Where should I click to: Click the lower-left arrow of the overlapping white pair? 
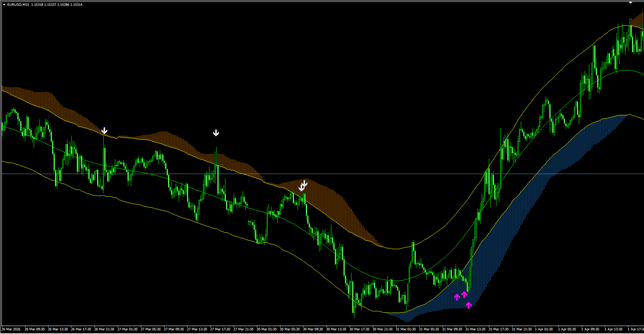point(302,188)
